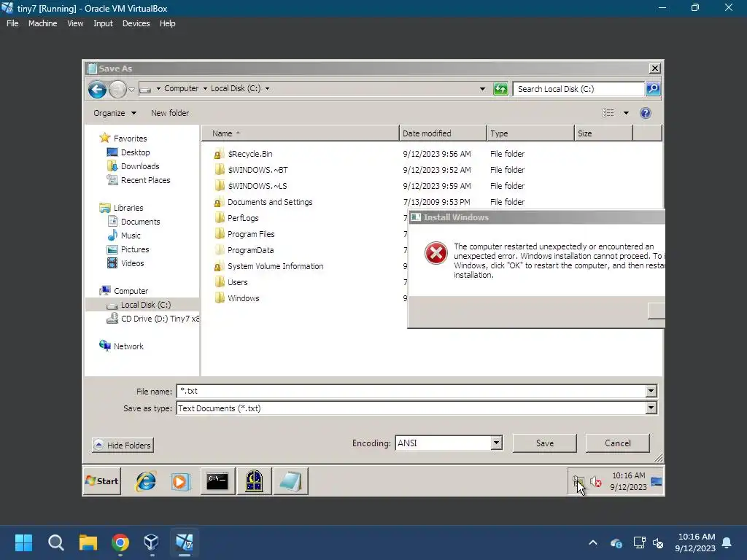Open the VirtualBox File menu

click(12, 23)
